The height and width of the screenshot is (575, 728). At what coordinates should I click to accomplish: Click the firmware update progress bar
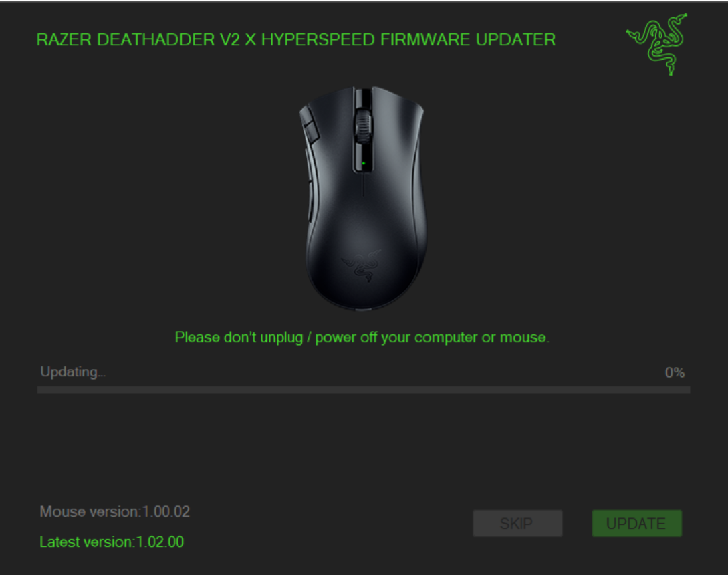tap(364, 390)
